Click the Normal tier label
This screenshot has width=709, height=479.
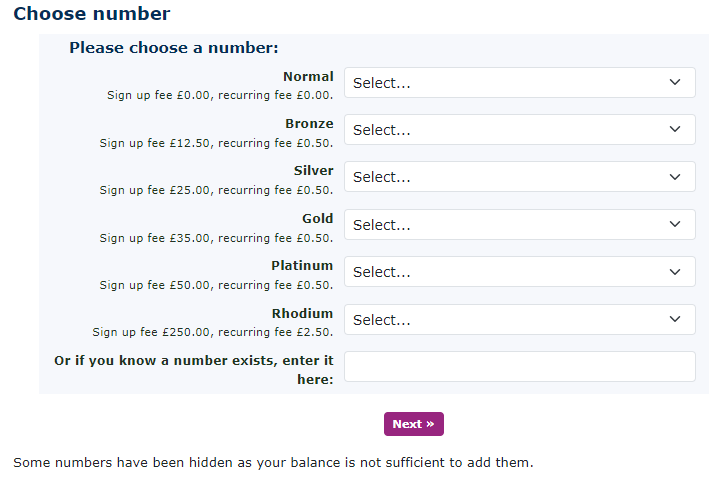(308, 77)
